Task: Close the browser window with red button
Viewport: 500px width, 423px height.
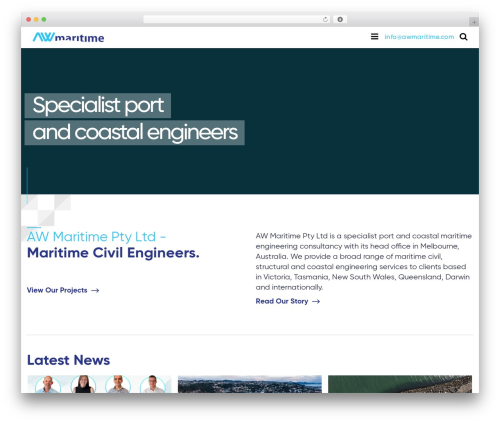Action: tap(29, 20)
